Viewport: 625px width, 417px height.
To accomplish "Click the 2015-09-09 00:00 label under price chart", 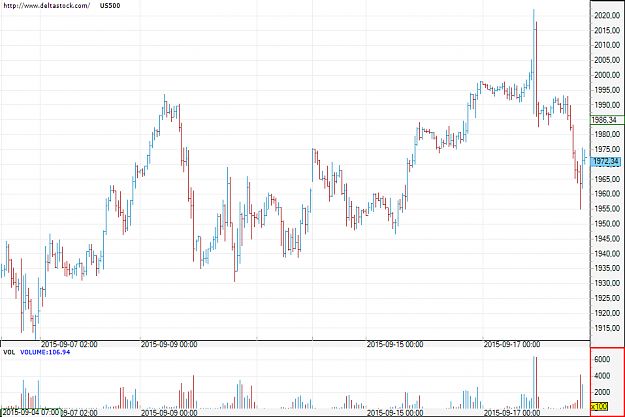I will coord(169,344).
